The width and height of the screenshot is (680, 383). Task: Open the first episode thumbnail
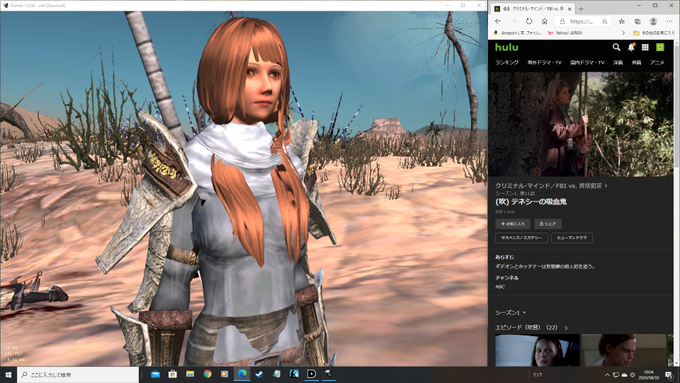point(537,350)
